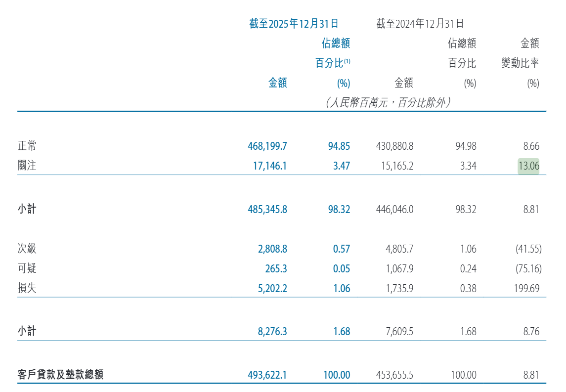Screen dimensions: 566x392
Task: Click the 截至2025年12月31日 column header
Action: tap(294, 23)
